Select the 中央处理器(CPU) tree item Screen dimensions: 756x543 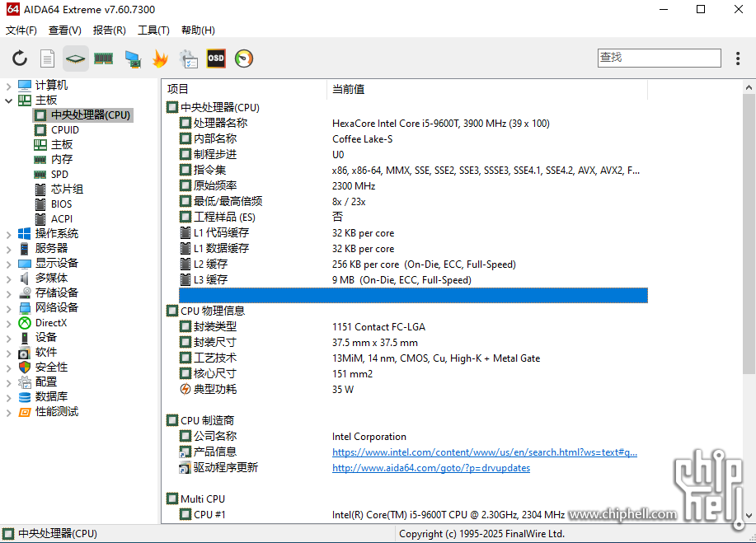click(91, 115)
